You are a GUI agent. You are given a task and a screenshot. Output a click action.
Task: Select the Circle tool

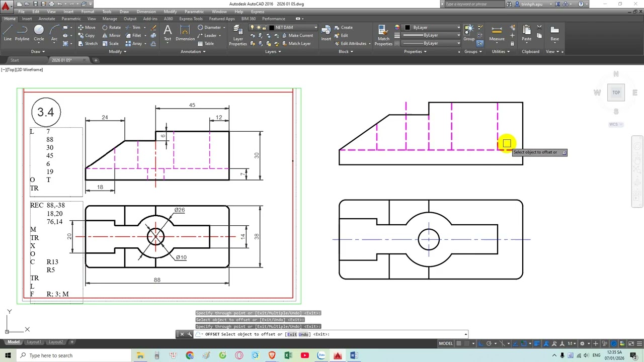pyautogui.click(x=39, y=33)
